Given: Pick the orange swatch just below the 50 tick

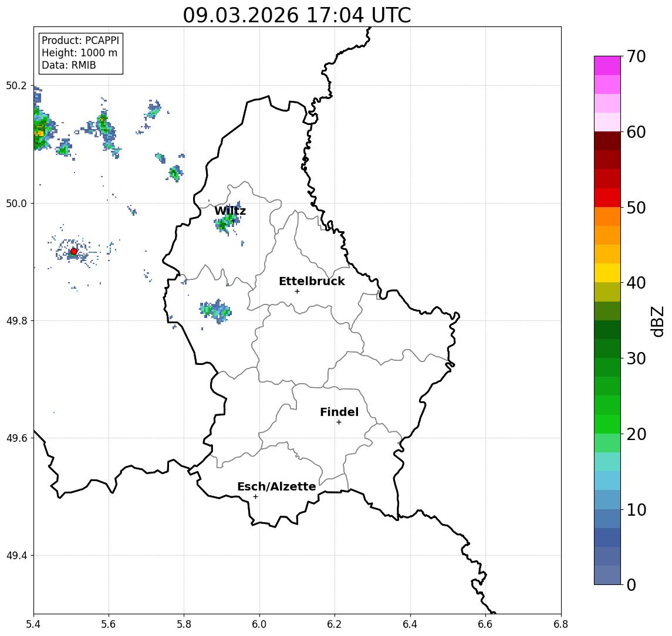Looking at the screenshot, I should coord(607,216).
